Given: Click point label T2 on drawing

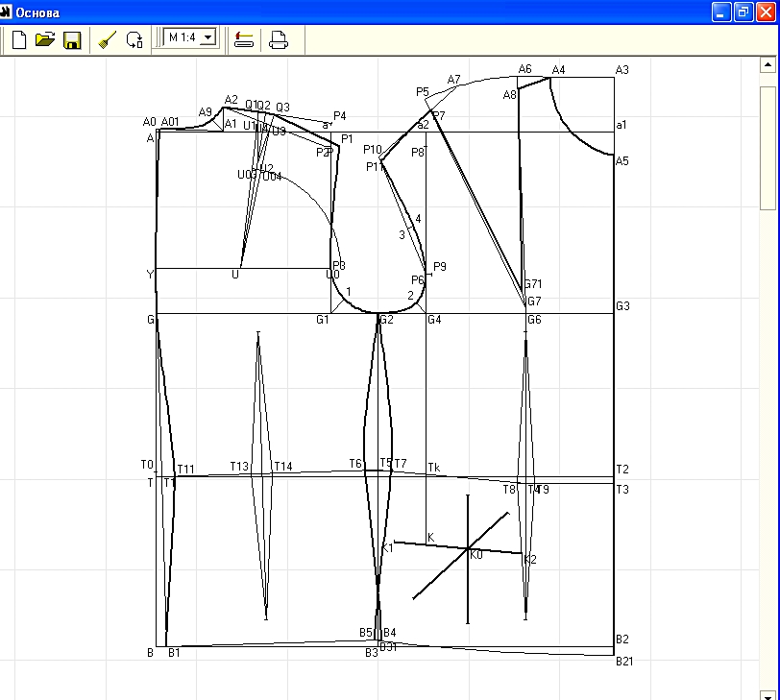Looking at the screenshot, I should click(622, 470).
